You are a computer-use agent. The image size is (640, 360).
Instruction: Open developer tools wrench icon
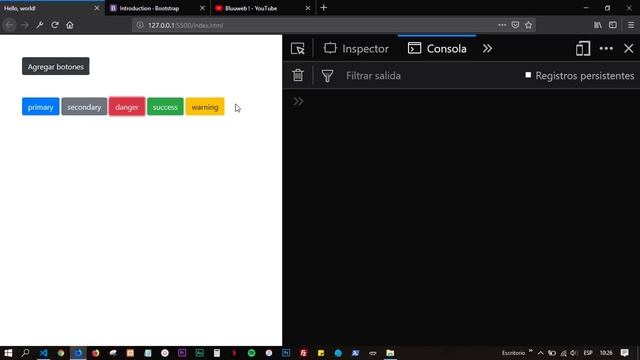40,25
